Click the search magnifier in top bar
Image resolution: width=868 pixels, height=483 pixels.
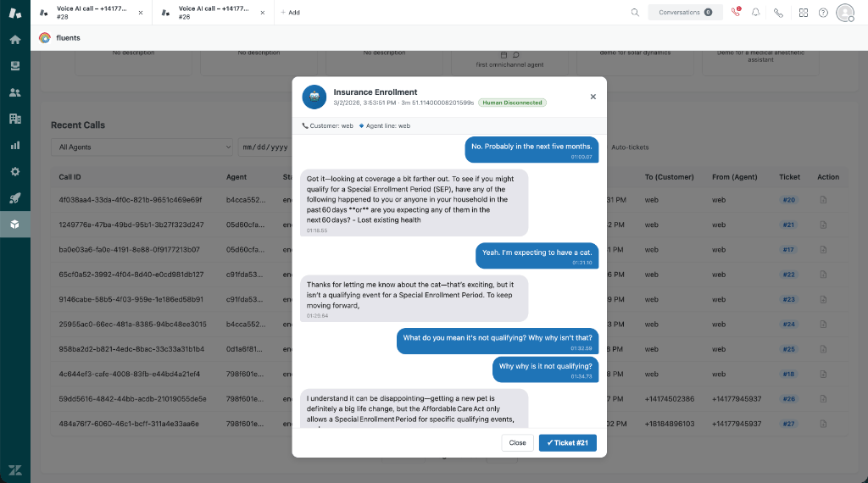click(635, 12)
